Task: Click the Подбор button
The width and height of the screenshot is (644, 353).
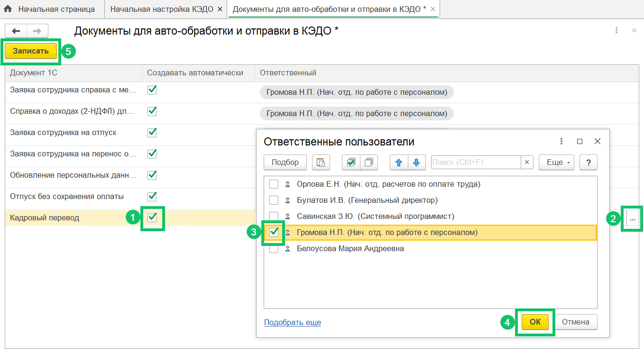Action: 285,163
